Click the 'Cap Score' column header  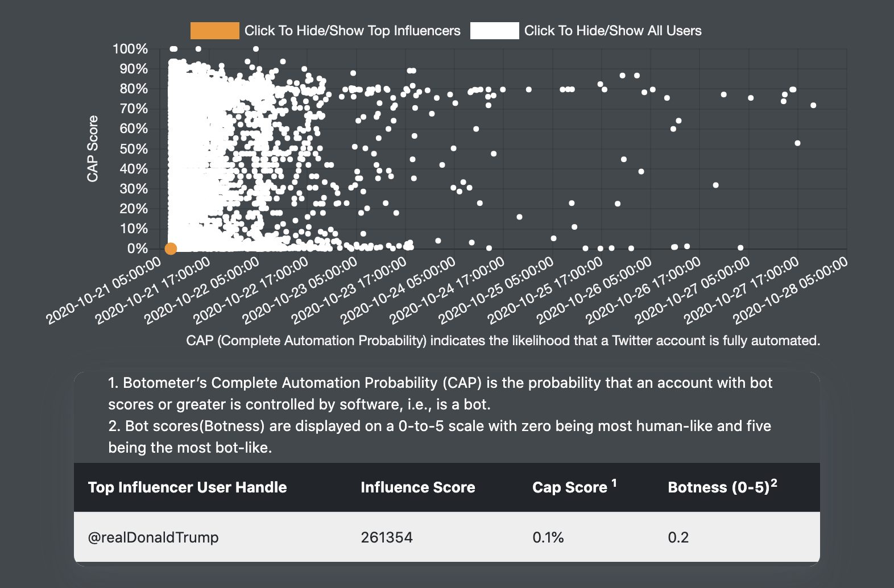[x=570, y=487]
